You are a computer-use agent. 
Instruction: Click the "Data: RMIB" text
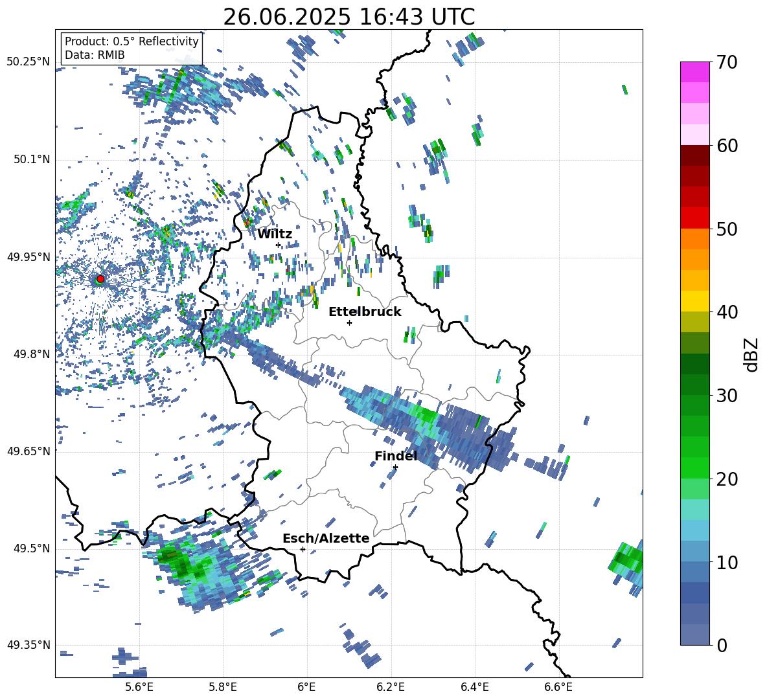[x=95, y=55]
